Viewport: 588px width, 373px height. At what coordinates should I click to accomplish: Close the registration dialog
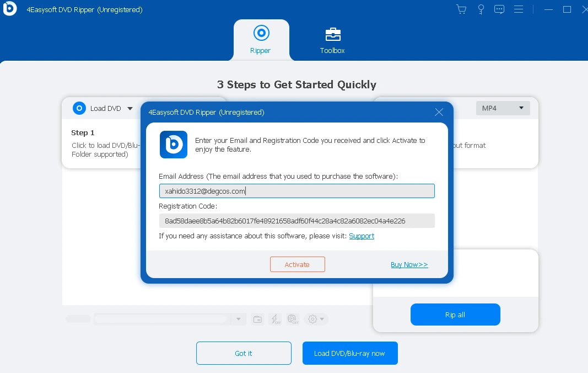point(439,112)
